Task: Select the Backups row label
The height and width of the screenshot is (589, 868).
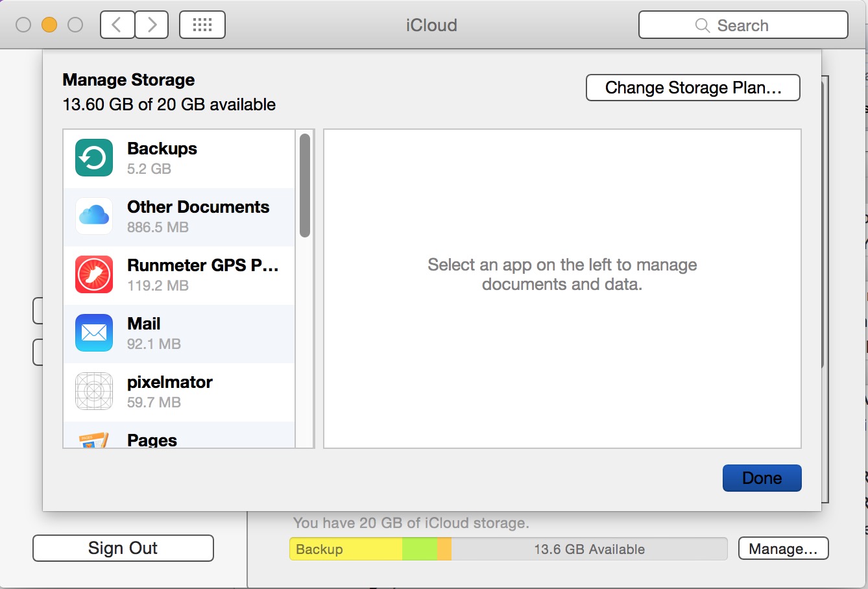Action: pyautogui.click(x=162, y=149)
